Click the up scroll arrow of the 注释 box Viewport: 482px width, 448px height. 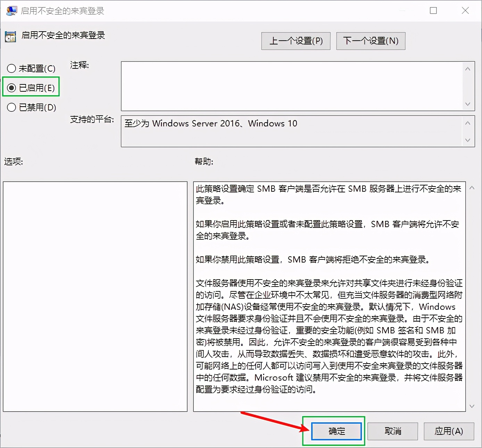(x=468, y=68)
